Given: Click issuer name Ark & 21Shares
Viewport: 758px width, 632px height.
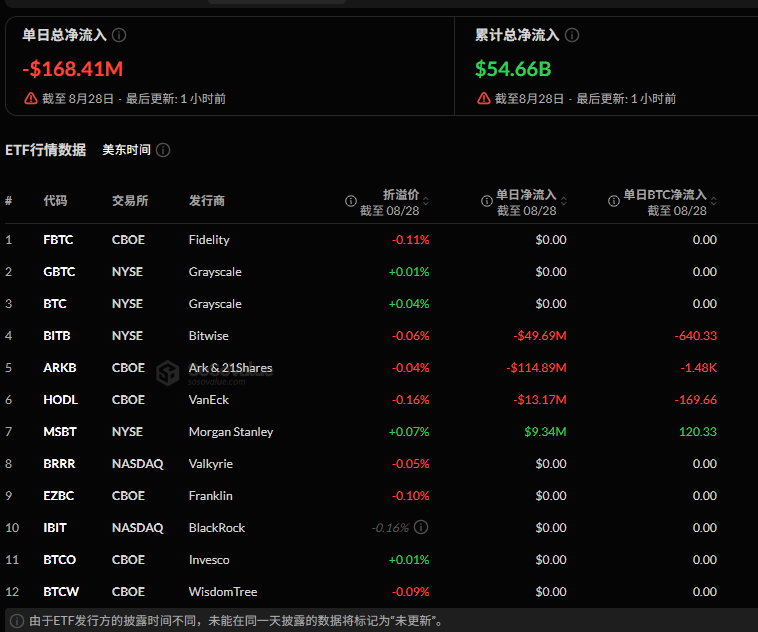Looking at the screenshot, I should coord(230,368).
